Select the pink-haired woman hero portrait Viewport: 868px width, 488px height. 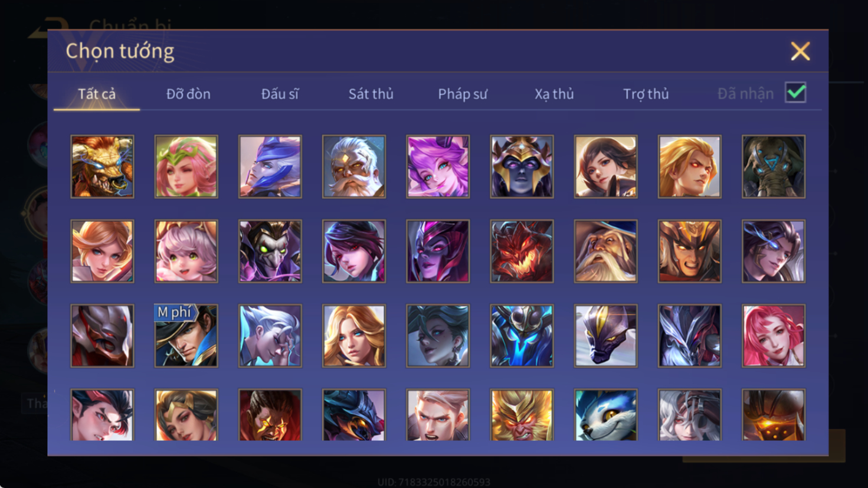click(774, 336)
